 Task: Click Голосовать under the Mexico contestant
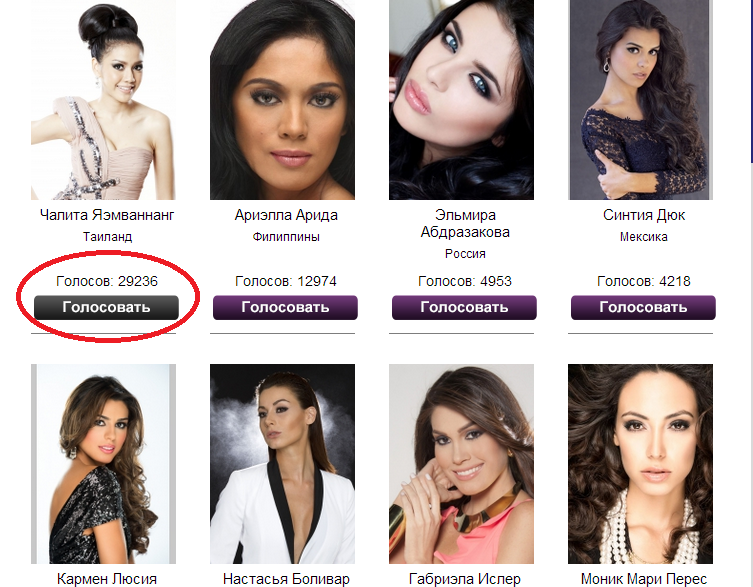pyautogui.click(x=643, y=307)
